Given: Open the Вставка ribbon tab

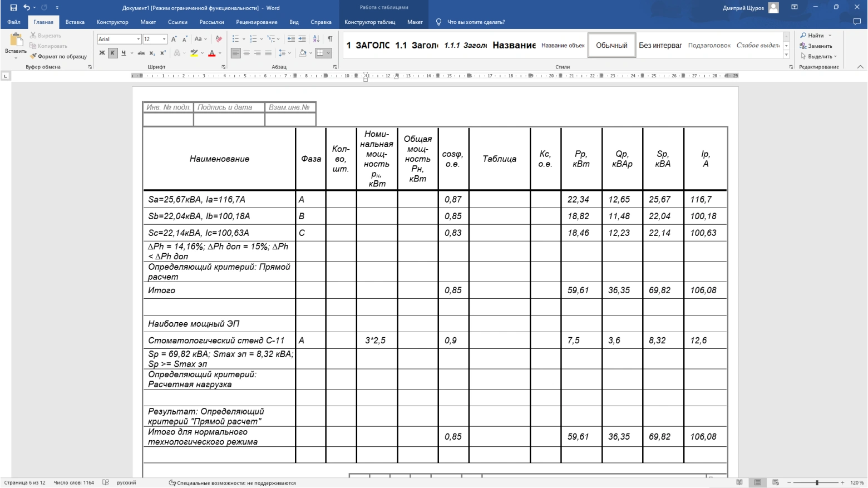Looking at the screenshot, I should click(x=75, y=22).
